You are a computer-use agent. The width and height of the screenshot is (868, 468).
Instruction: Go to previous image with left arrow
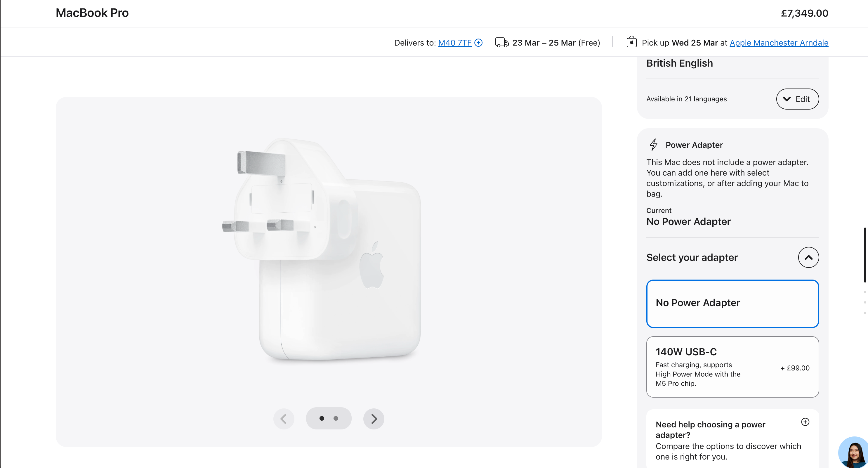point(284,419)
